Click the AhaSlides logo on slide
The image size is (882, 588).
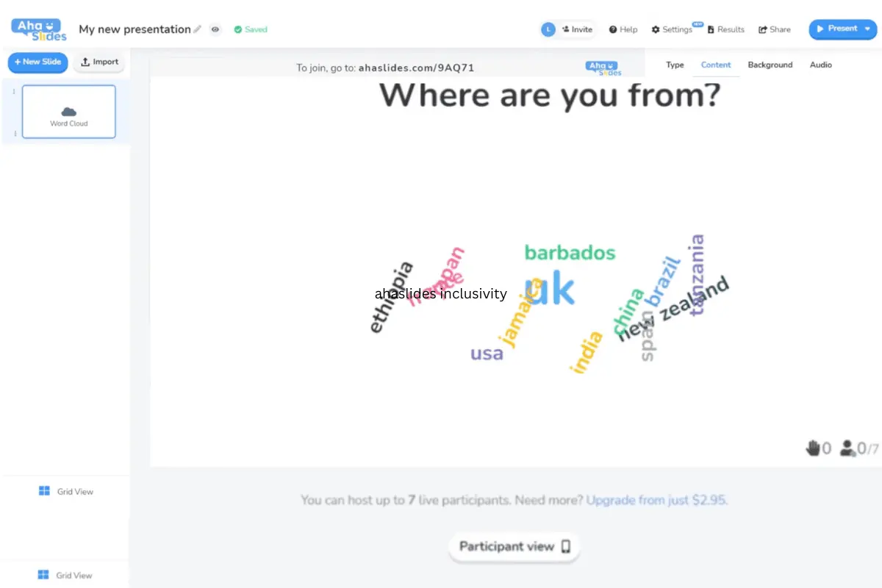point(603,68)
